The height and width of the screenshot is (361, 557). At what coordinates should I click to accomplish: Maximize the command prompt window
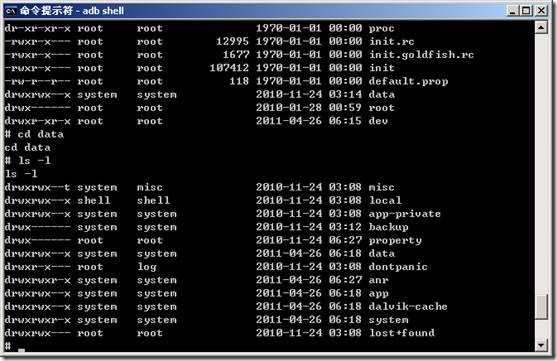pyautogui.click(x=526, y=11)
